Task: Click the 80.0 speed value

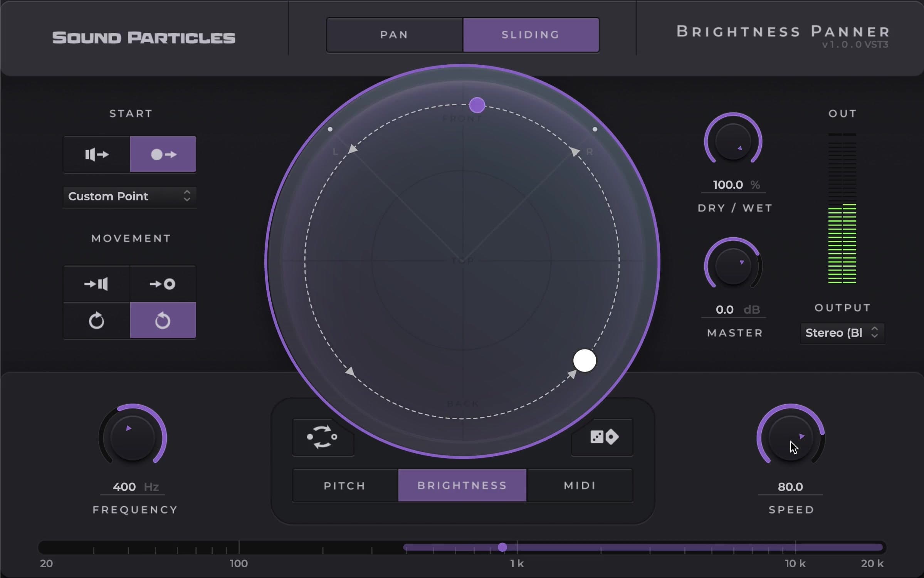Action: 791,487
